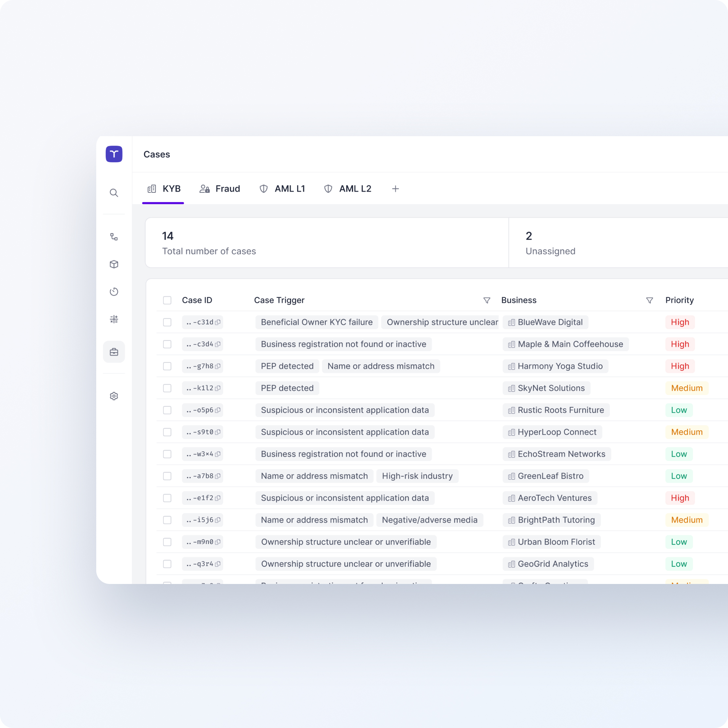Click the PEP detected tag for SkyNet

(287, 388)
